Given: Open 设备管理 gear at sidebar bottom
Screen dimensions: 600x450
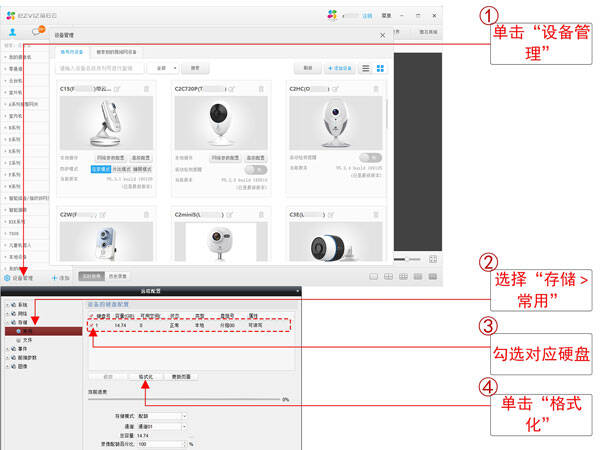Looking at the screenshot, I should coord(18,278).
